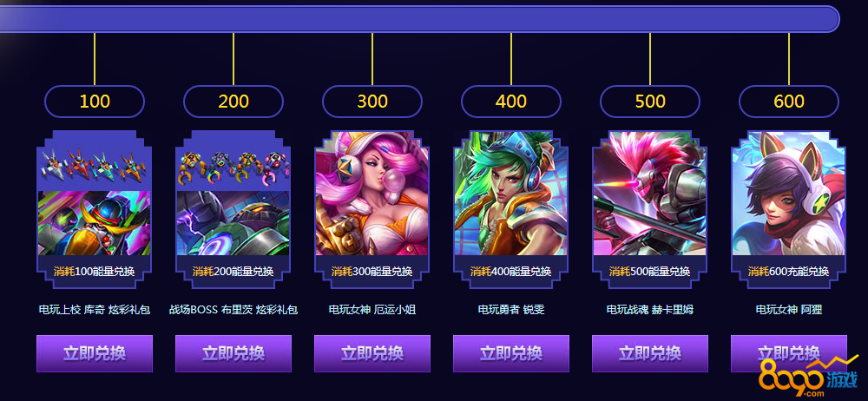Open the 电玩战魂 赫卡里姆 portrait card

[x=650, y=194]
